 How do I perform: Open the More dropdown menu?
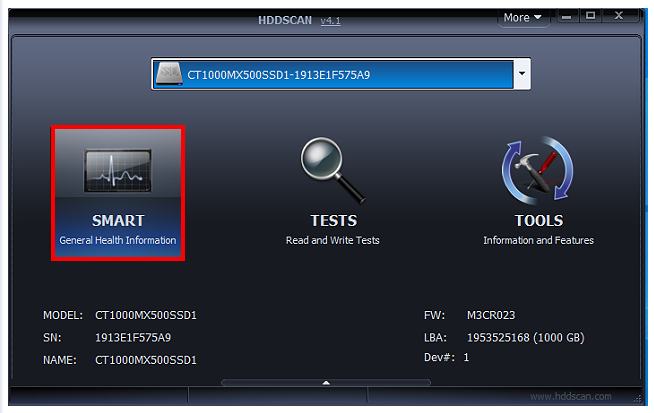pyautogui.click(x=523, y=18)
